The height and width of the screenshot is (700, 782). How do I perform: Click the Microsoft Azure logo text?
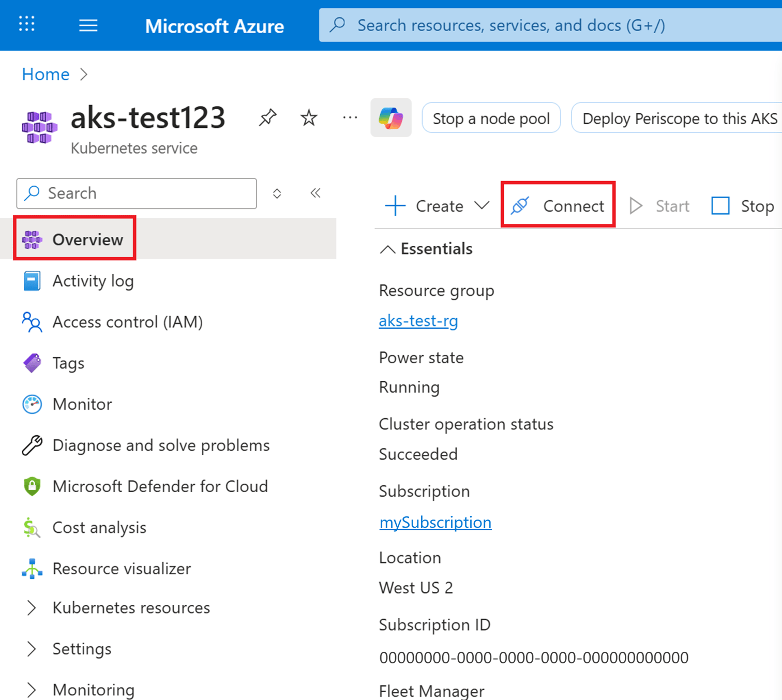pyautogui.click(x=214, y=26)
